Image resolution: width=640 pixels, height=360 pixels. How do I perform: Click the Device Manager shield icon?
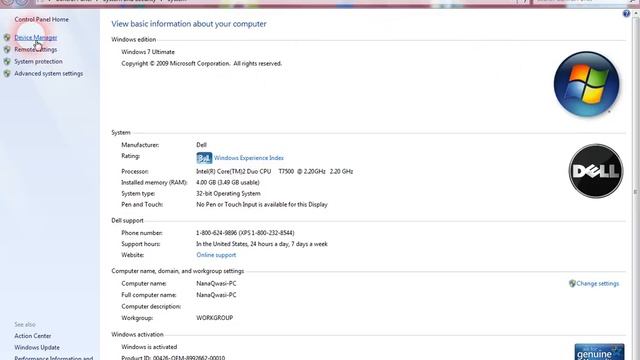(x=7, y=38)
